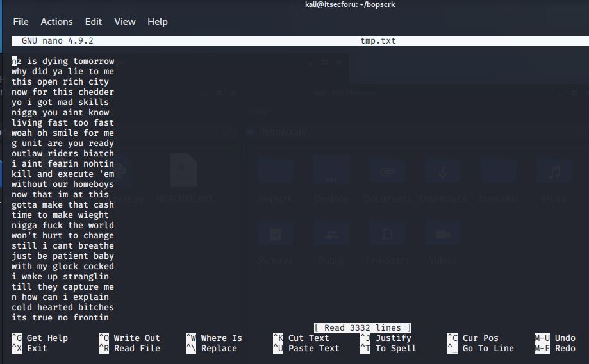
Task: Click the ^G Get Help shortcut
Action: tap(40, 338)
